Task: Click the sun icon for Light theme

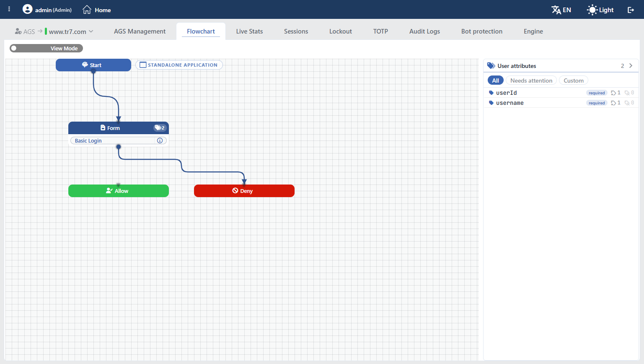Action: tap(592, 10)
